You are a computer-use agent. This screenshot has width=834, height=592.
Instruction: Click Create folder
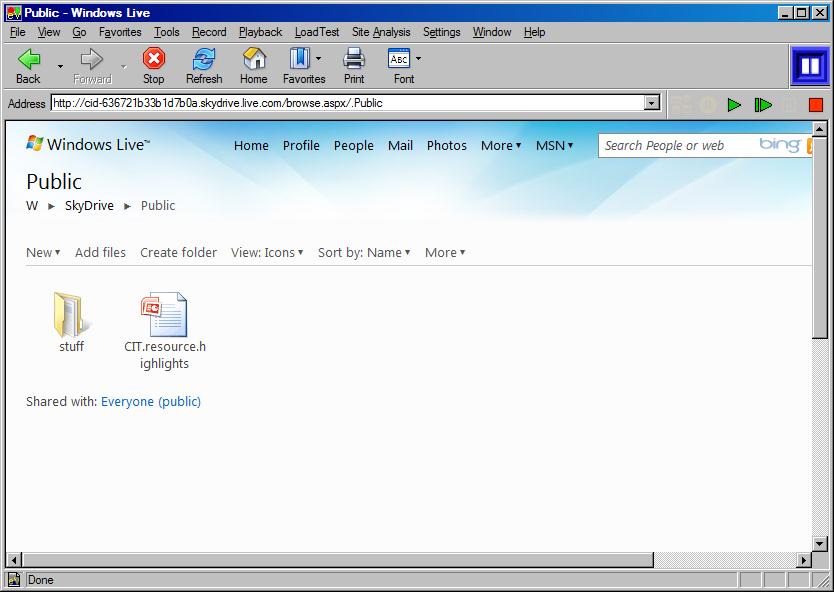(179, 253)
